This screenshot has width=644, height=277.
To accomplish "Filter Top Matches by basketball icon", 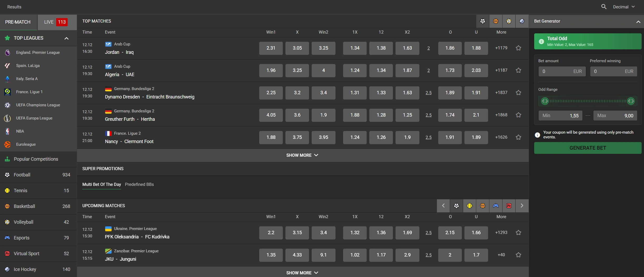I will tap(496, 21).
